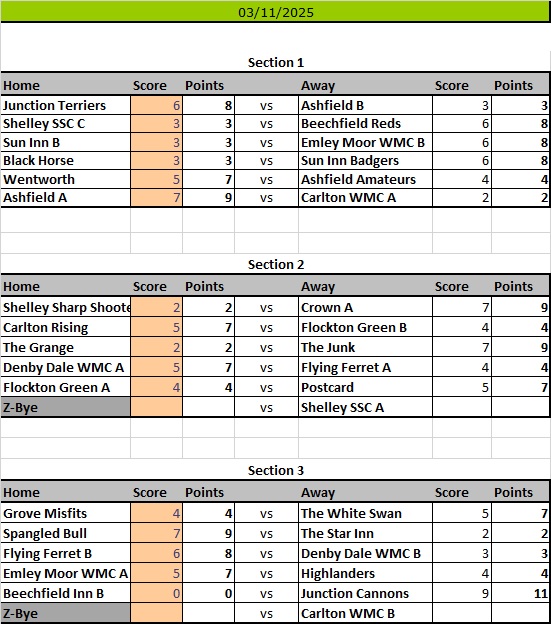Click the Section 3 heading
Viewport: 551px width, 624px height.
point(275,470)
